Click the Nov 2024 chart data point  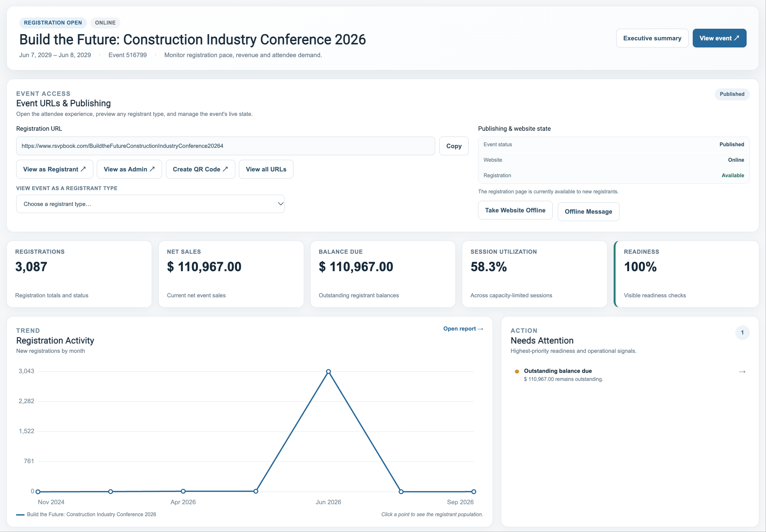38,492
